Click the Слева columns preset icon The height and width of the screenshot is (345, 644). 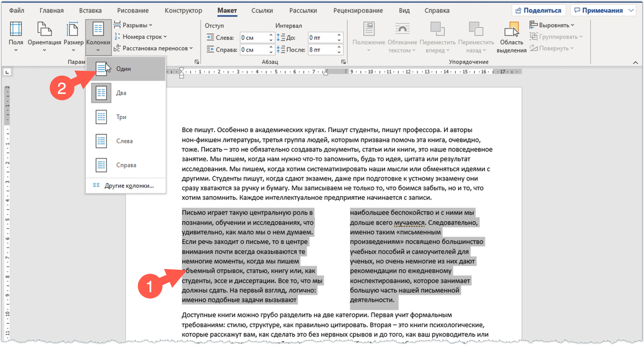click(101, 141)
